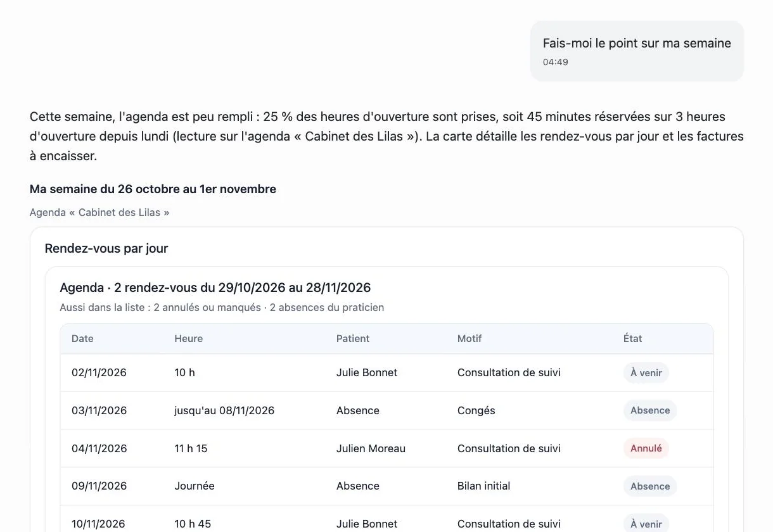Click Julie Bonnet in the 02/11/2026 row
Viewport: 773px width, 532px height.
[x=367, y=372]
